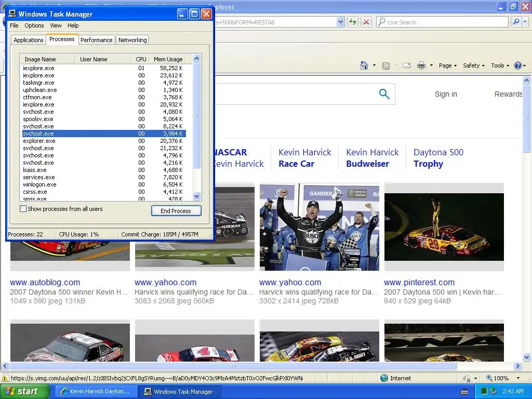Sort processes by CPU column header
This screenshot has width=532, height=399.
[x=140, y=59]
